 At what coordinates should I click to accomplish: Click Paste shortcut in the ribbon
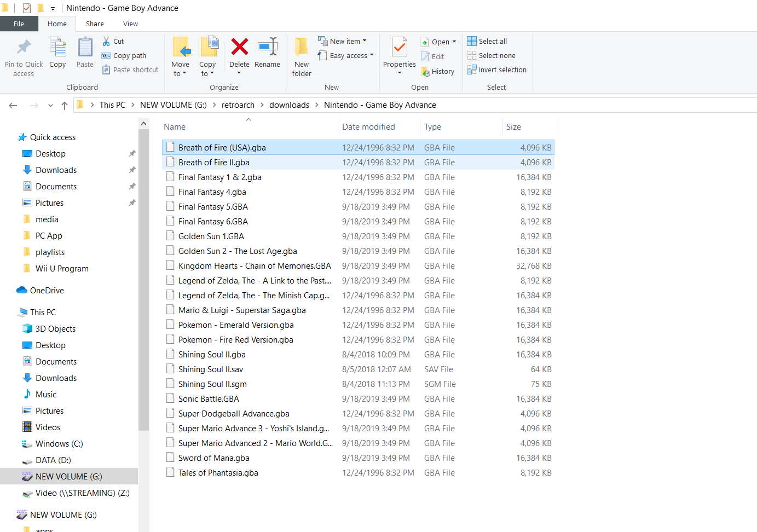(130, 70)
